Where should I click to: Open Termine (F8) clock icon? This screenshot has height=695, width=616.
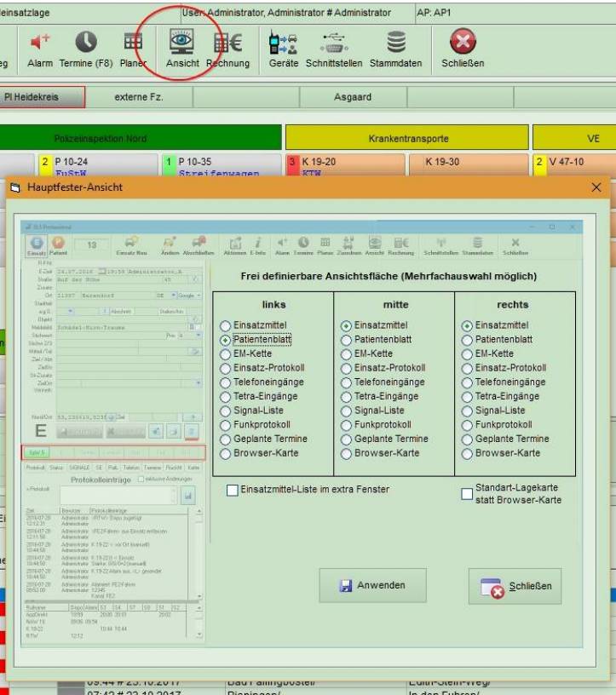[x=86, y=42]
